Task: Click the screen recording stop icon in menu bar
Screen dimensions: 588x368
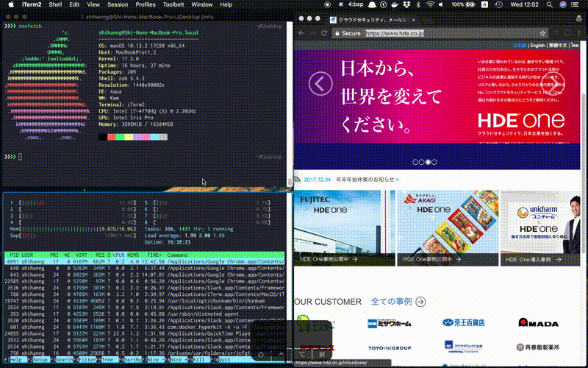Action: (327, 4)
